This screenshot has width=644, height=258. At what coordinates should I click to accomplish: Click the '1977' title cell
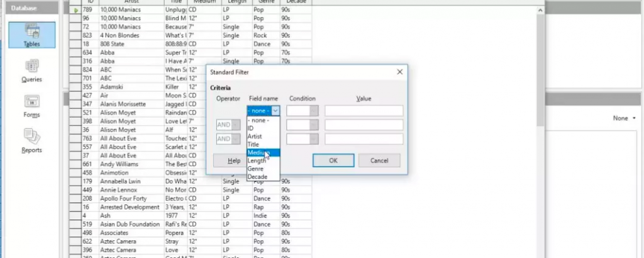point(176,216)
